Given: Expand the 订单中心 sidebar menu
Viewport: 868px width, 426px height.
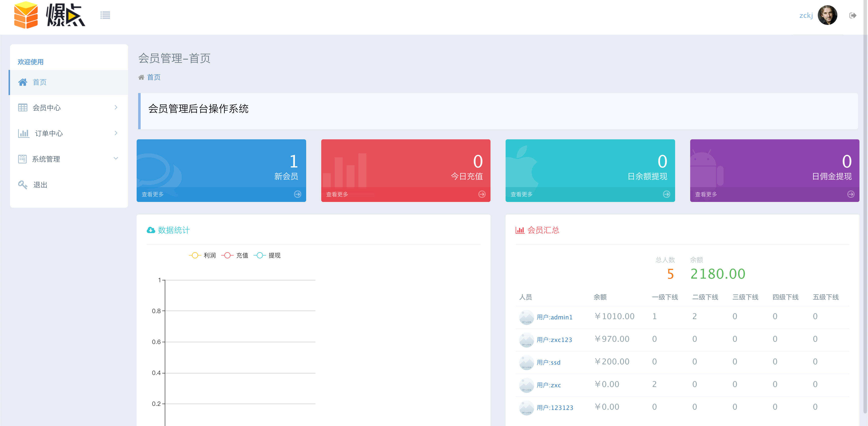Looking at the screenshot, I should tap(116, 133).
